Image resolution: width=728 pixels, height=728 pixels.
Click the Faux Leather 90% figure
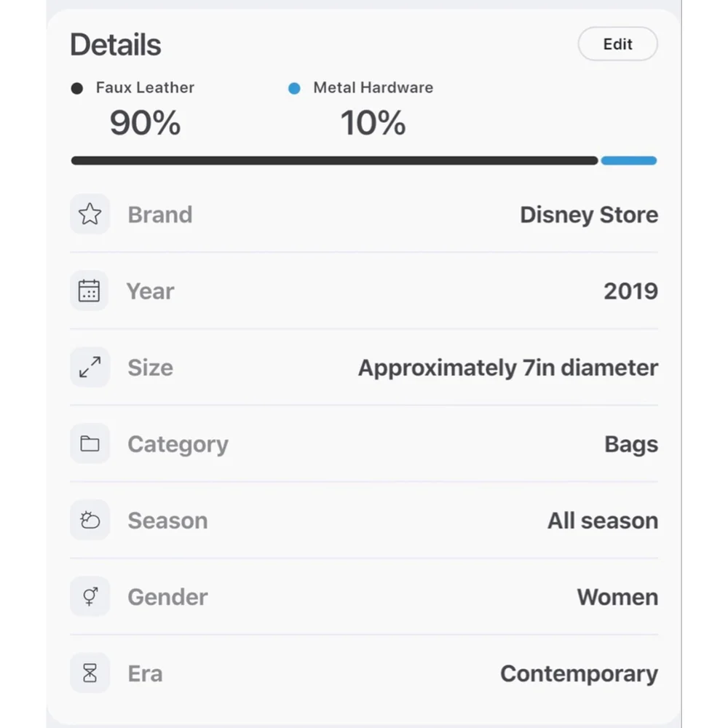point(145,123)
